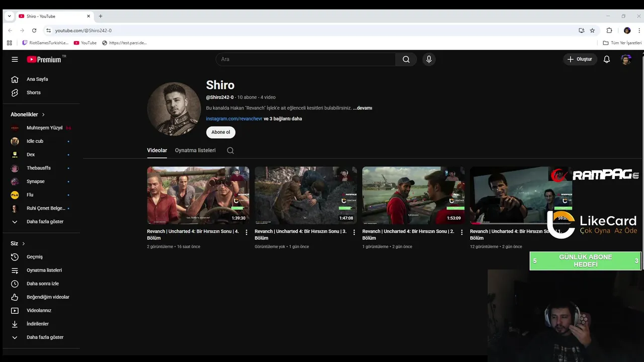Expand the Abonelikler section arrow

[43, 115]
